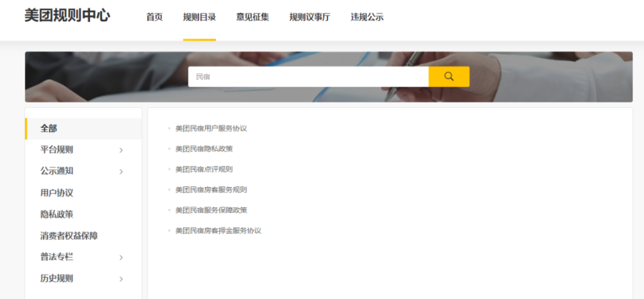Open 消费者权益保障 in the sidebar

coord(69,236)
